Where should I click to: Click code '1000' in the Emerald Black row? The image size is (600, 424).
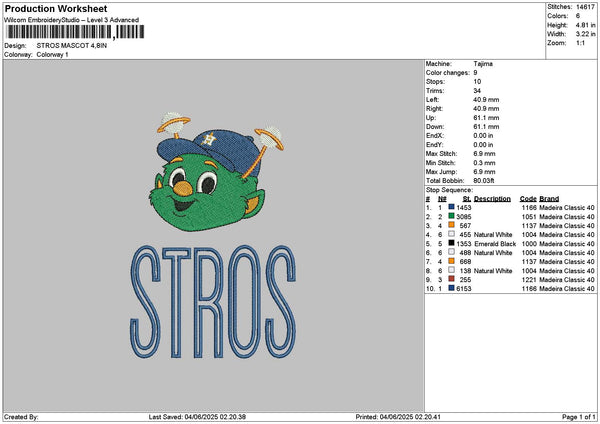529,244
